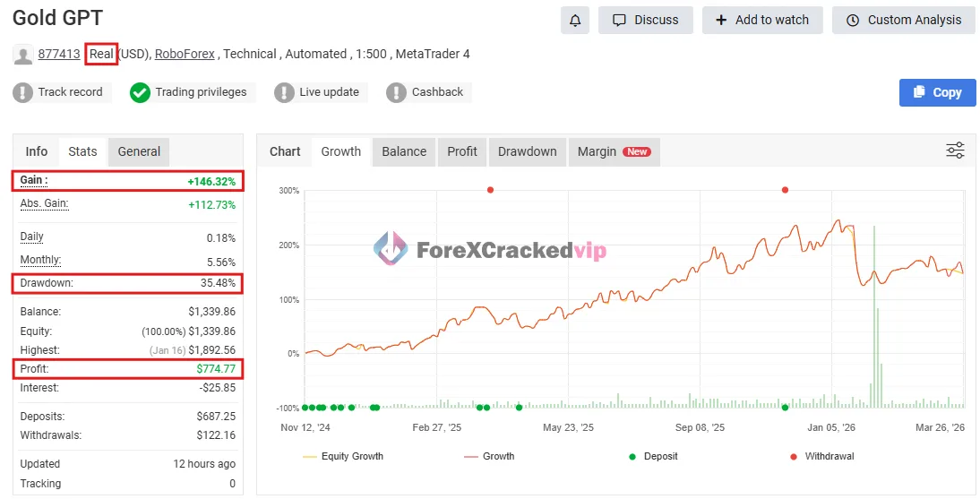This screenshot has height=499, width=980.
Task: Click the red withdrawal marker near Feb 27, '25
Action: (490, 190)
